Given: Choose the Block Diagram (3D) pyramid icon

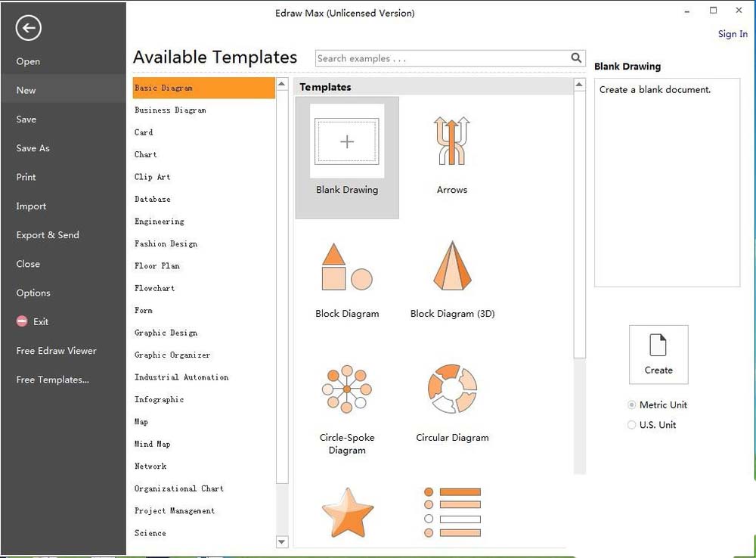Looking at the screenshot, I should coord(452,265).
